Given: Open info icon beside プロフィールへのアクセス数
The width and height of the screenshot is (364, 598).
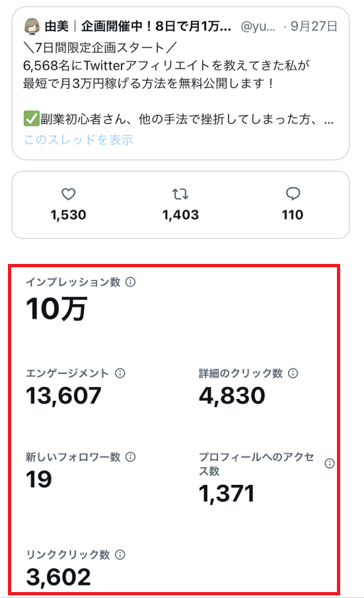Looking at the screenshot, I should [x=330, y=463].
